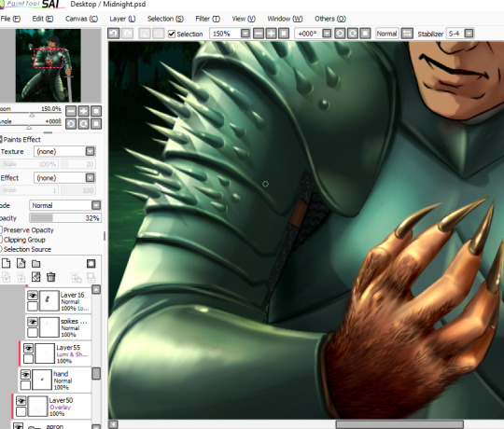Hide the spikes layer eye icon
The image size is (504, 429).
tap(33, 322)
